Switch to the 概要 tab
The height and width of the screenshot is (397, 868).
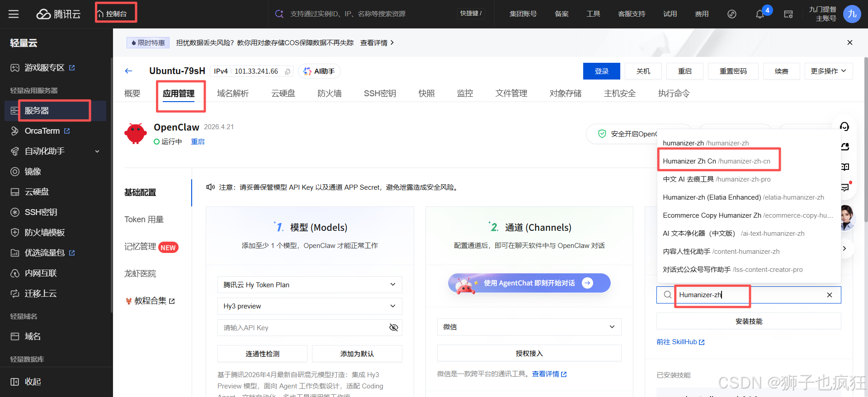click(132, 93)
